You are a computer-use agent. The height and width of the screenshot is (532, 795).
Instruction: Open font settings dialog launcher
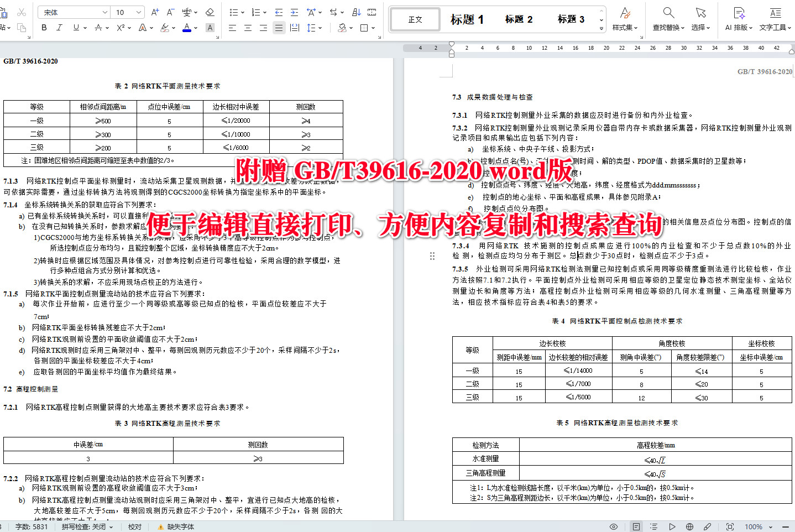click(217, 37)
